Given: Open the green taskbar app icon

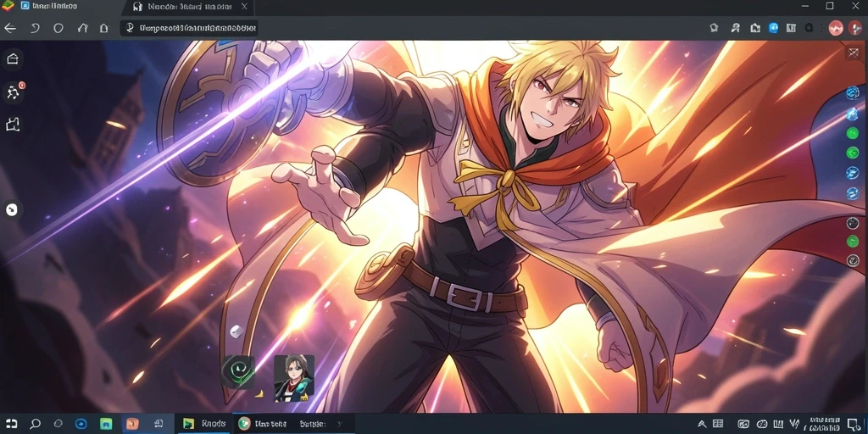Looking at the screenshot, I should [106, 424].
